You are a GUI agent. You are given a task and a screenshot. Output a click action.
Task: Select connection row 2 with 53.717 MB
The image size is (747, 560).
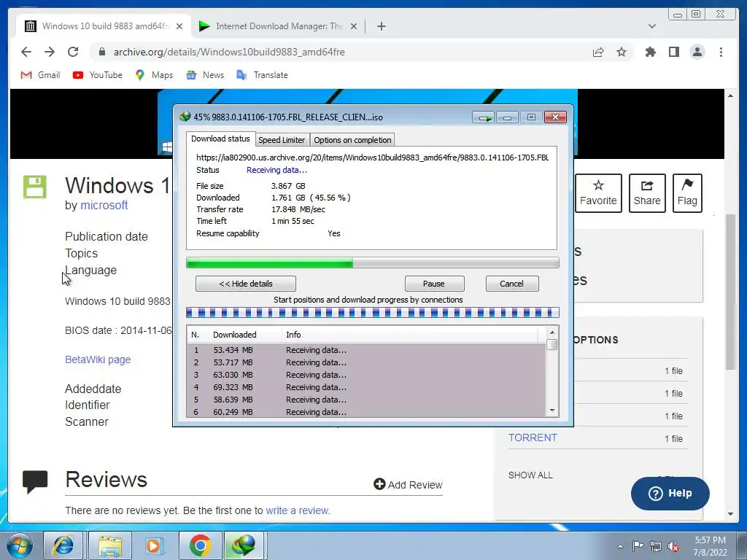click(366, 362)
